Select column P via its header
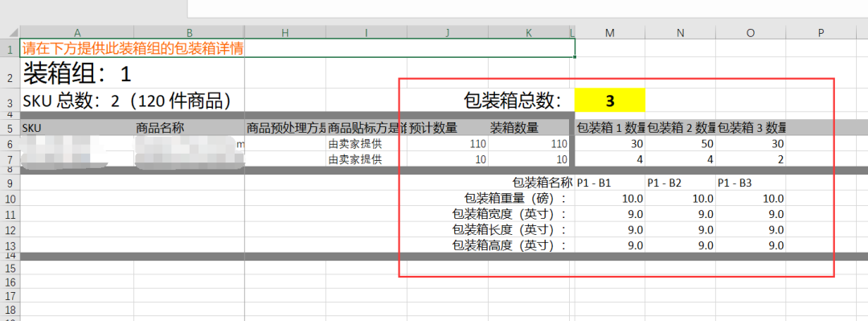The height and width of the screenshot is (321, 868). [x=821, y=33]
